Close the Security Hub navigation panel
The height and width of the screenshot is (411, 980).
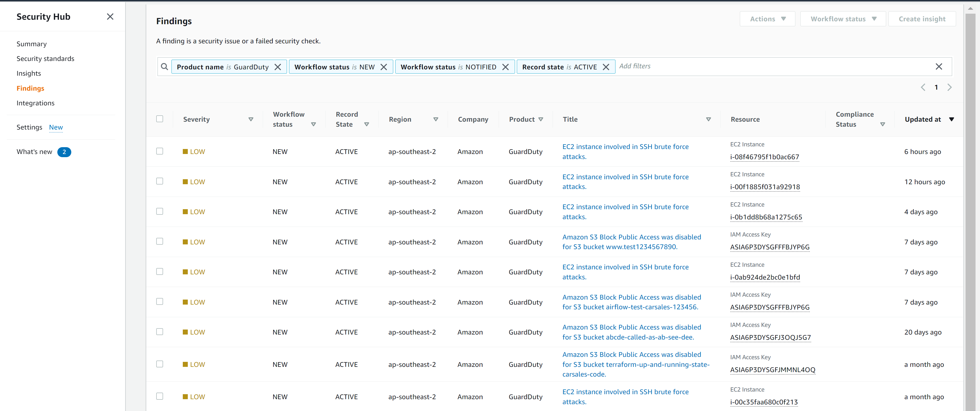tap(110, 17)
